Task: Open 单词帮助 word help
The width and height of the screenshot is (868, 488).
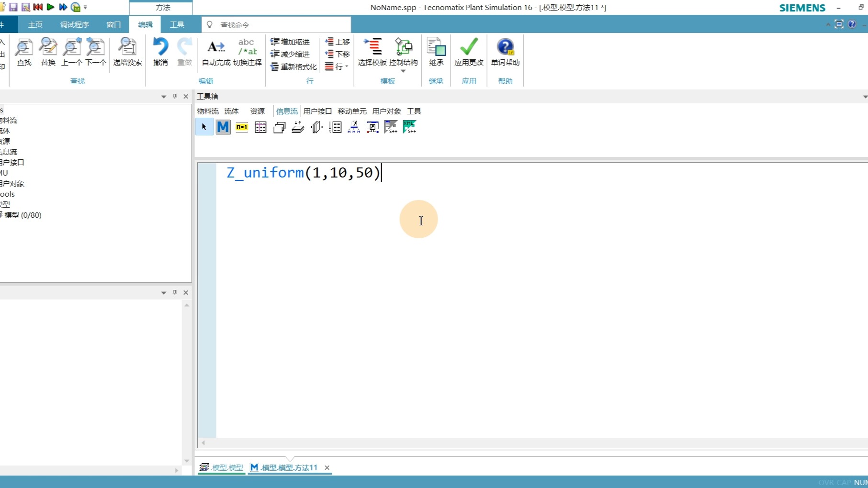Action: (x=505, y=52)
